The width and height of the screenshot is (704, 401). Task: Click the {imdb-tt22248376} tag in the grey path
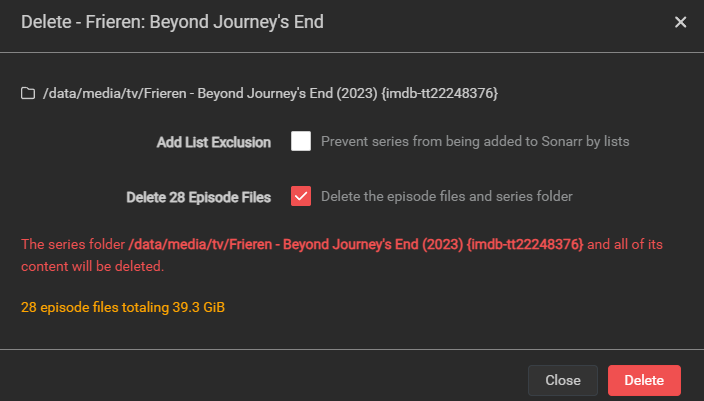click(440, 93)
